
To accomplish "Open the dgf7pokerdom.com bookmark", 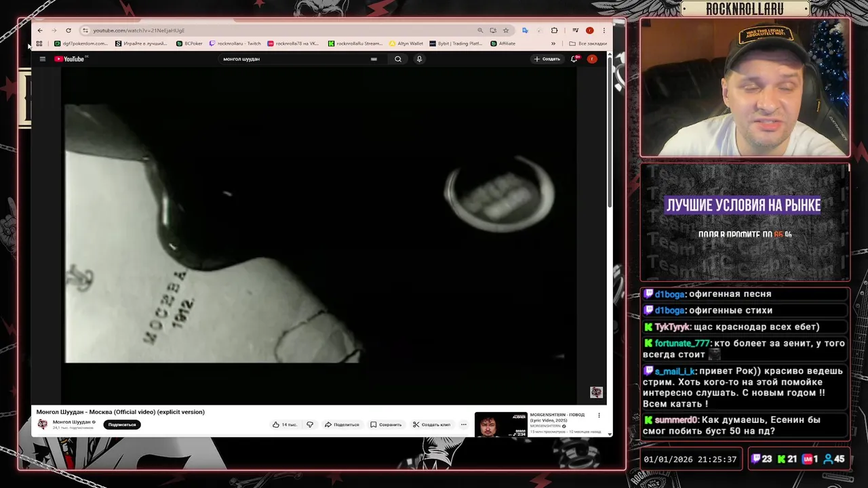I will (81, 43).
